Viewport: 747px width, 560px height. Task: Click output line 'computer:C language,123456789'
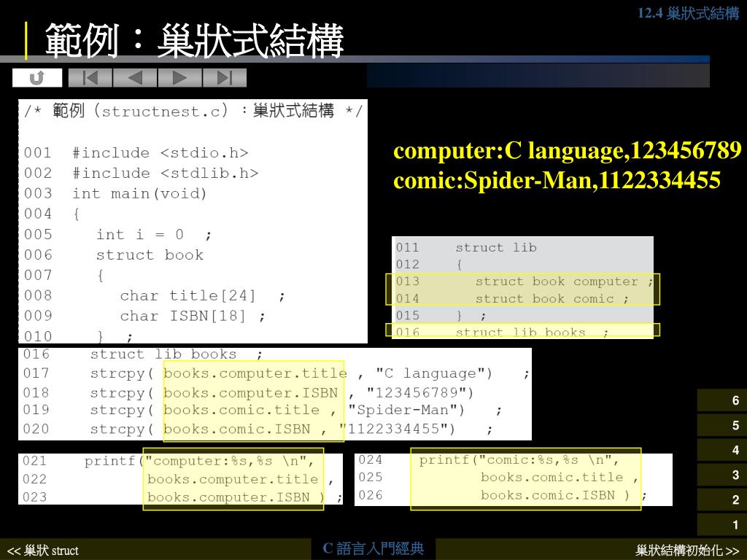[567, 150]
